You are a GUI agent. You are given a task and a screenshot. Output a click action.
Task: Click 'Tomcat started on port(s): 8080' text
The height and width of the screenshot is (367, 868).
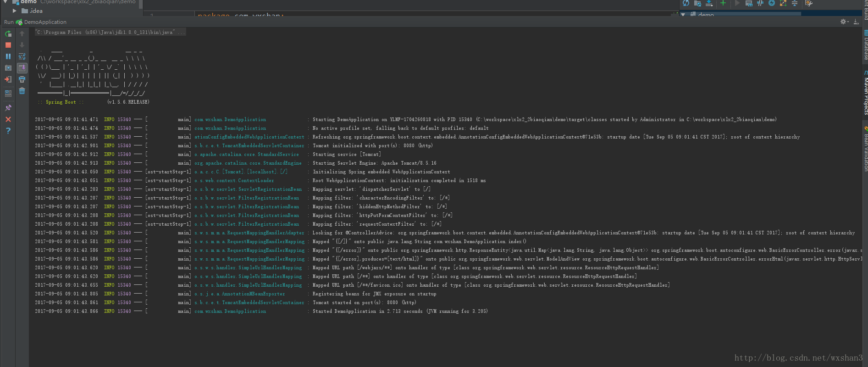pos(365,302)
